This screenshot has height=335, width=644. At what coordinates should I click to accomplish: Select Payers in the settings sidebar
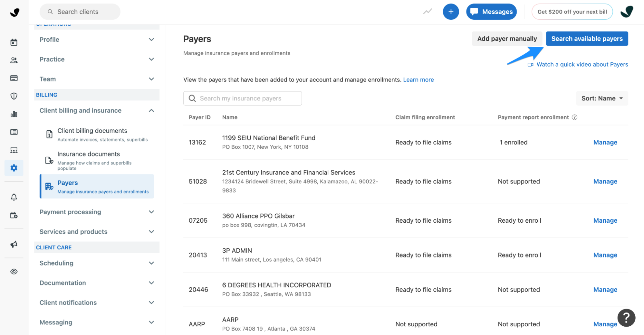point(97,187)
